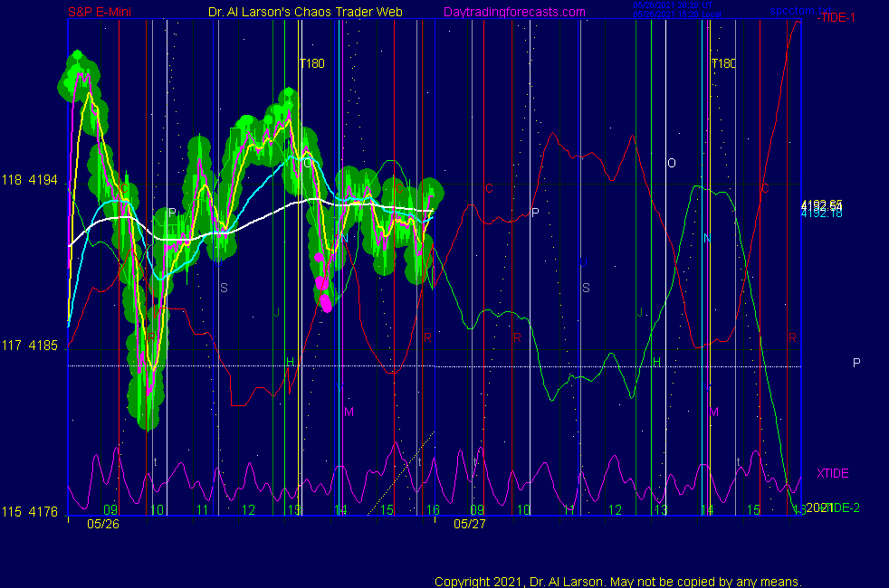
Task: Click the cyan "4192.18" price readout
Action: (821, 213)
